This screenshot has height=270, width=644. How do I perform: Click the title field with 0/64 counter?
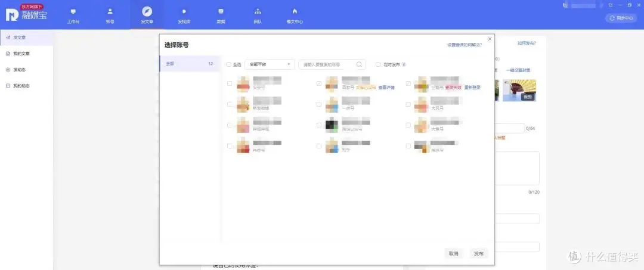509,128
